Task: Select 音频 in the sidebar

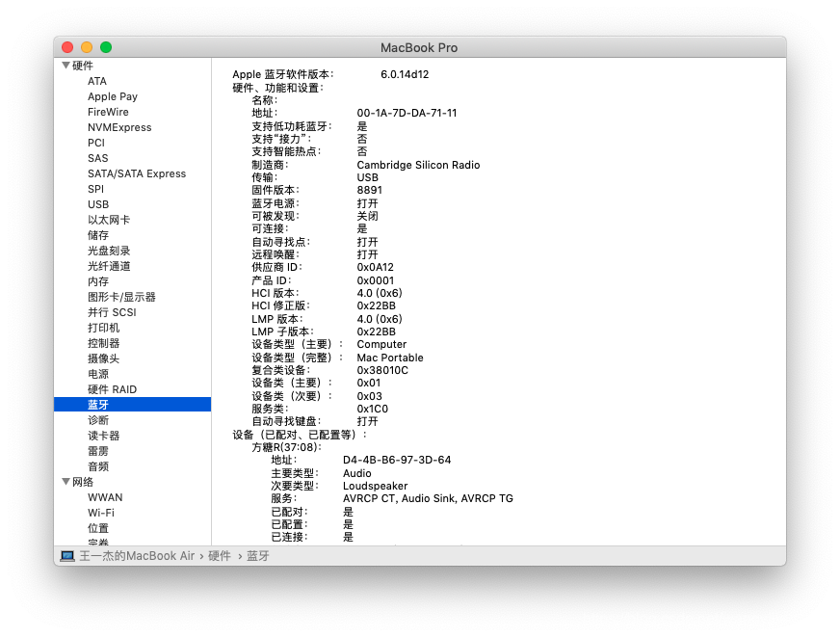Action: (98, 466)
